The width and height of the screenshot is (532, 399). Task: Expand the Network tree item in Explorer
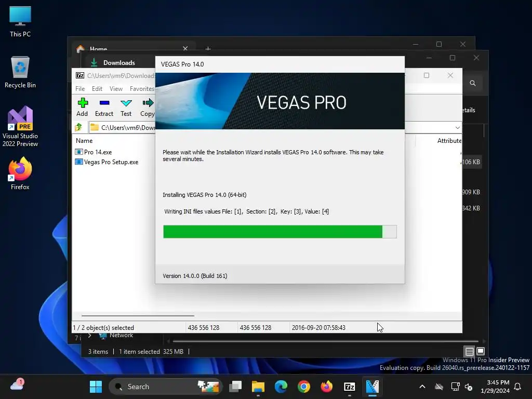point(89,335)
